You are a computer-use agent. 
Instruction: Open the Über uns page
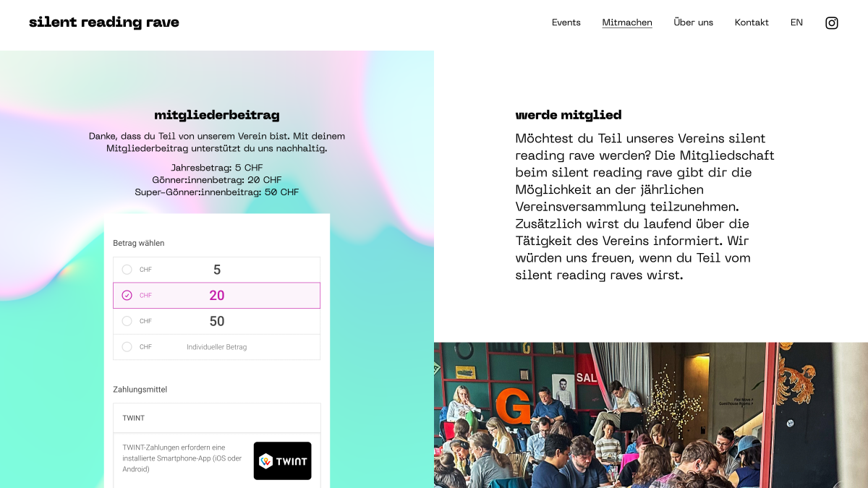693,22
